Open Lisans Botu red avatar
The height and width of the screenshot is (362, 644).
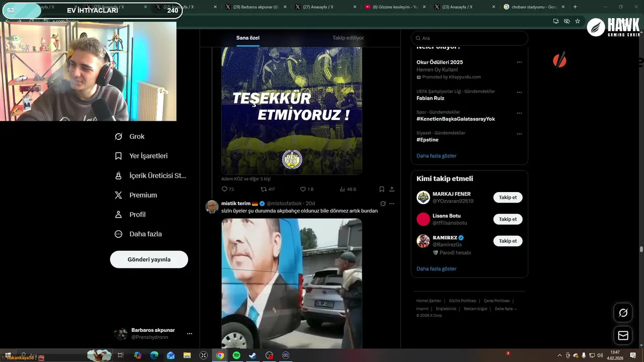[423, 219]
